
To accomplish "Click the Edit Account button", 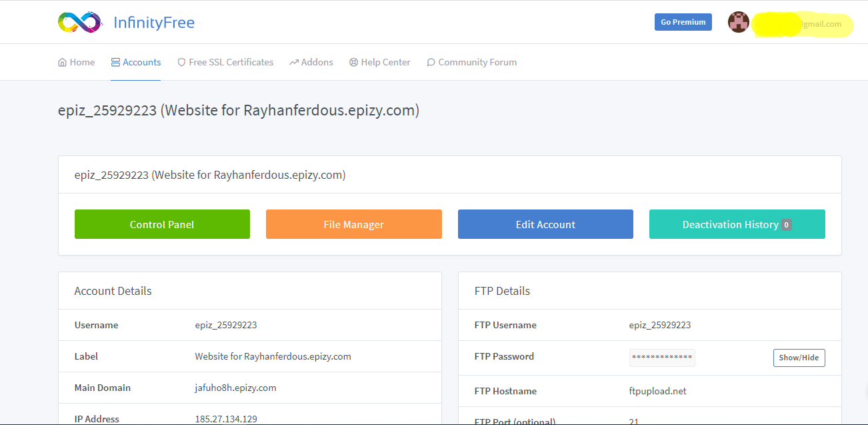I will pos(545,224).
